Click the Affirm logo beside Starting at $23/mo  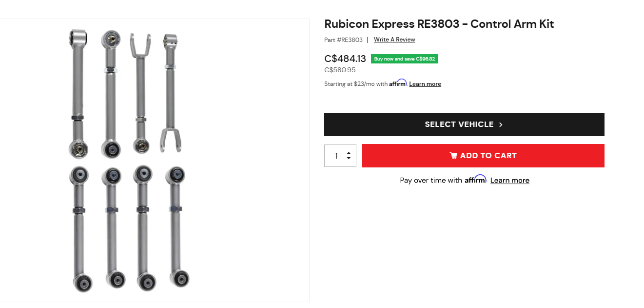[398, 83]
